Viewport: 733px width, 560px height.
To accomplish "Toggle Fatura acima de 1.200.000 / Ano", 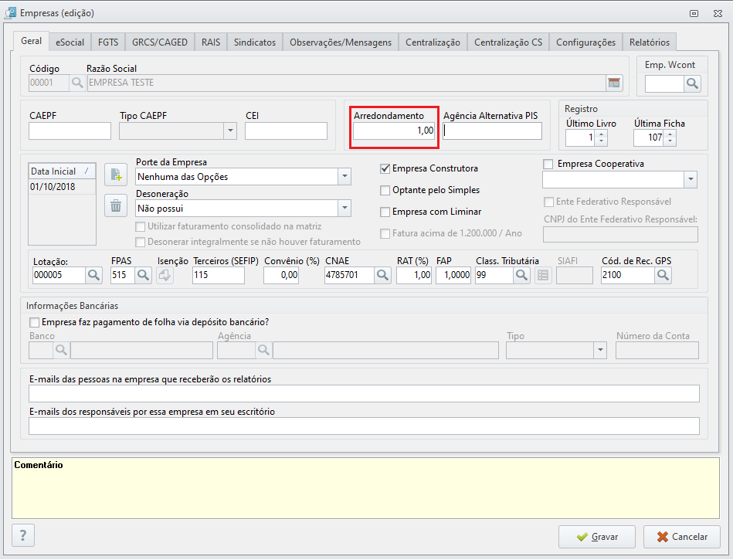I will [385, 233].
